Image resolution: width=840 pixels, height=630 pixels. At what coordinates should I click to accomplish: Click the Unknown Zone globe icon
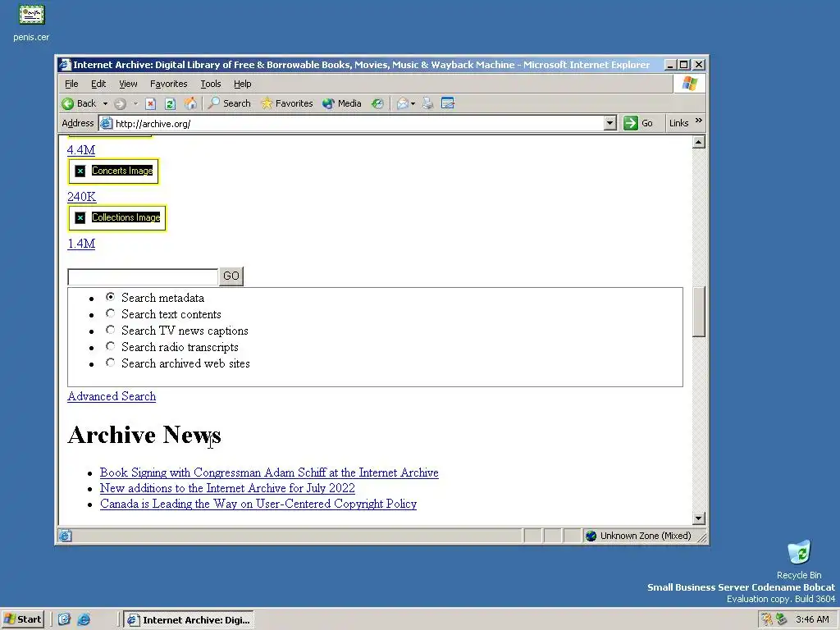click(591, 536)
